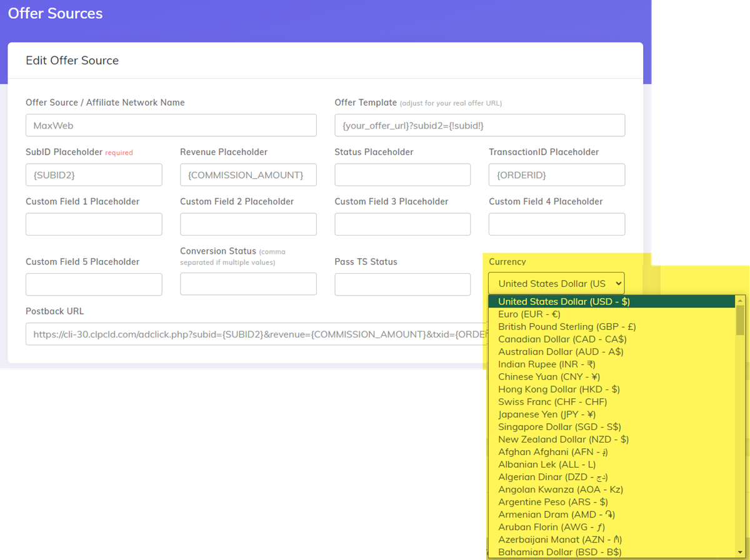Select United States Dollar highlighted option
750x560 pixels.
tap(563, 302)
